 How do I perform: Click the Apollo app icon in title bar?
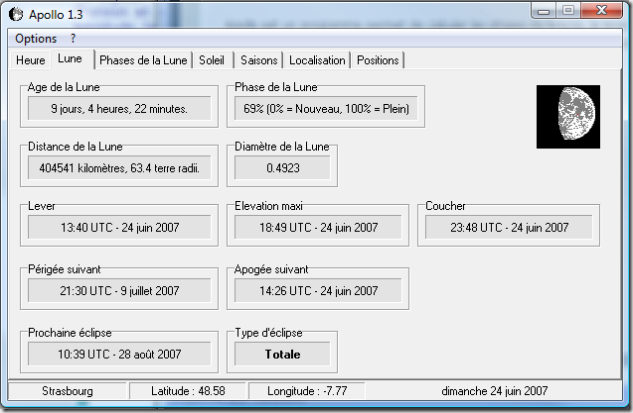[16, 13]
